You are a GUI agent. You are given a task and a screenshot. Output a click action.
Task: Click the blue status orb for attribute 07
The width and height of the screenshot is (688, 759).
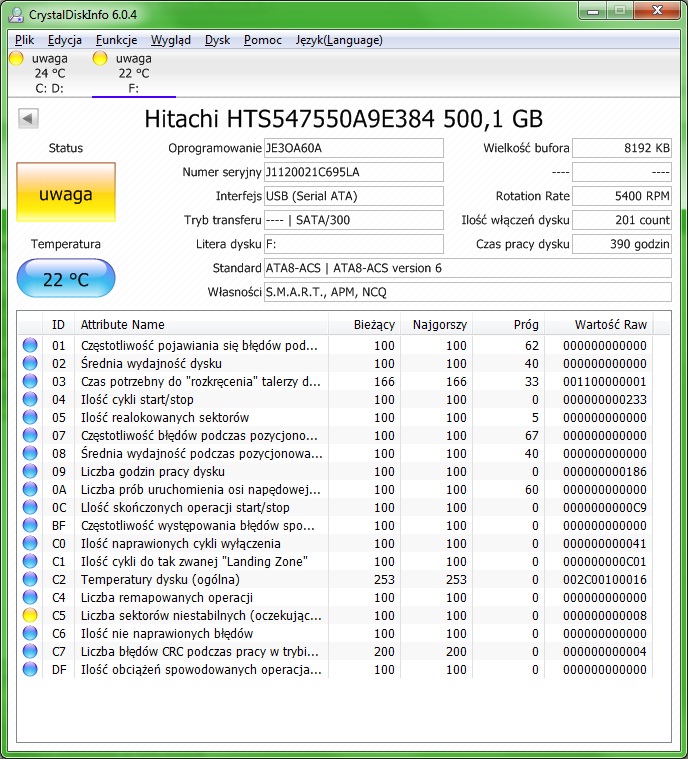(x=30, y=435)
